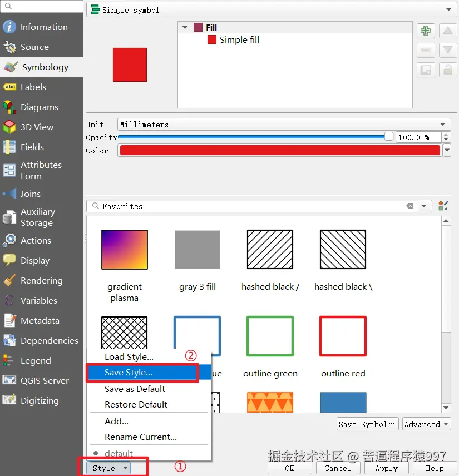The image size is (459, 476).
Task: Open Rendering settings
Action: [42, 280]
